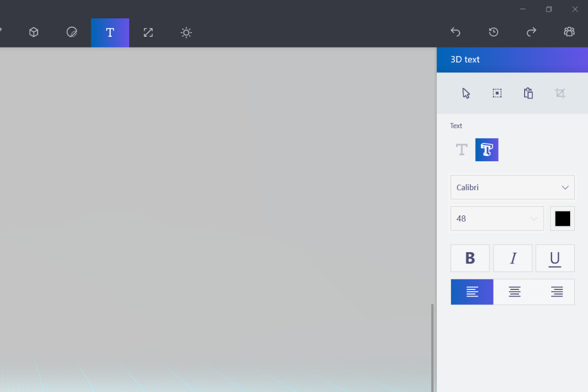Toggle Underline formatting
Viewport: 588px width, 392px height.
pyautogui.click(x=555, y=258)
